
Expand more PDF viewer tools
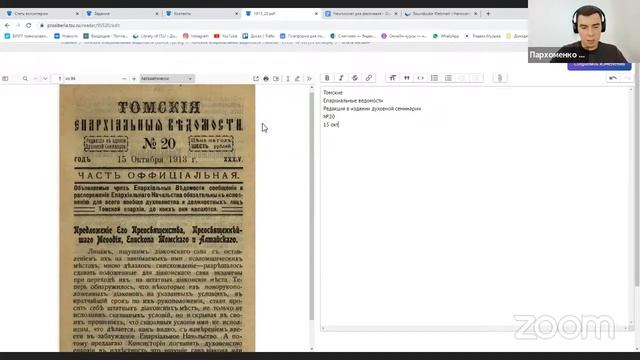click(x=309, y=78)
